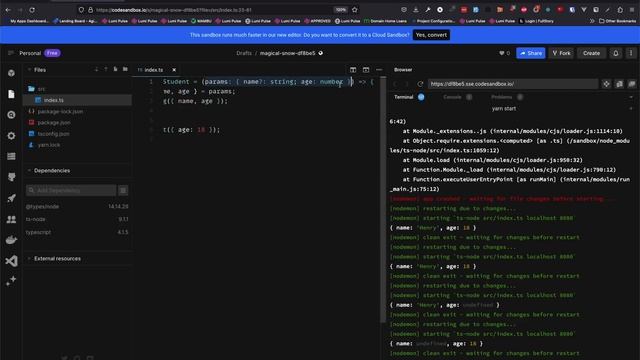Click the Share button
Viewport: 640px width, 360px height.
point(531,53)
